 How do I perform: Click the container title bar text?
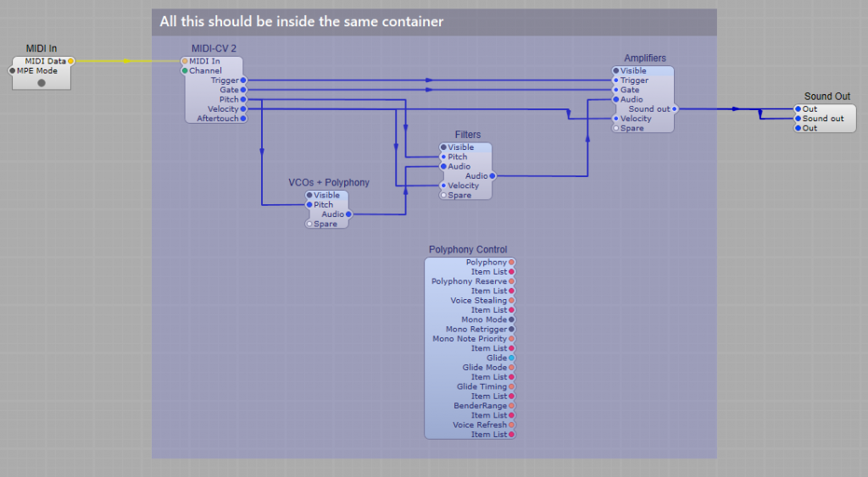(302, 21)
